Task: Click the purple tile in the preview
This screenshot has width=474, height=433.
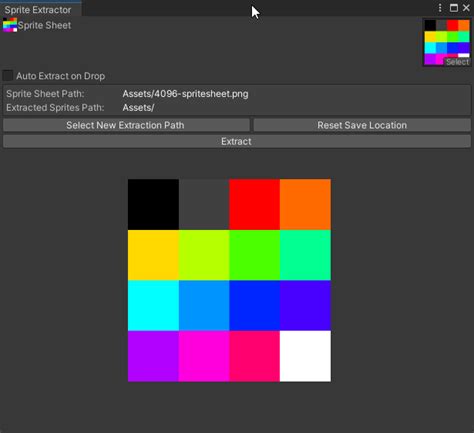Action: 153,356
